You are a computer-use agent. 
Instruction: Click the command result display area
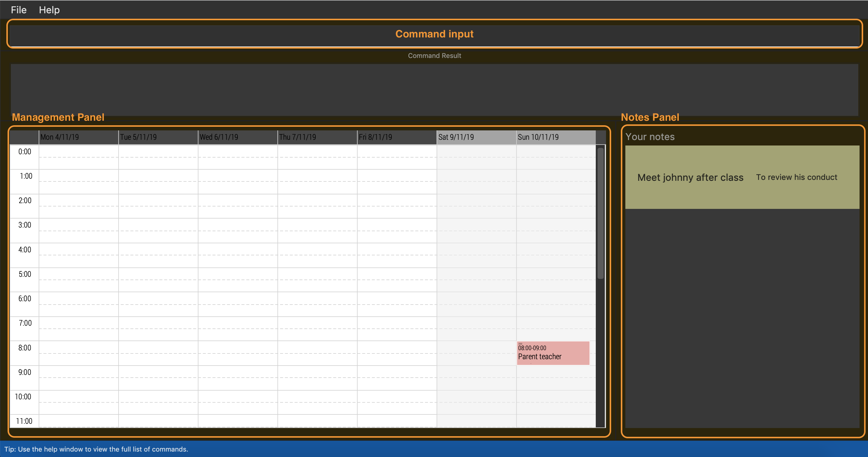(x=434, y=90)
